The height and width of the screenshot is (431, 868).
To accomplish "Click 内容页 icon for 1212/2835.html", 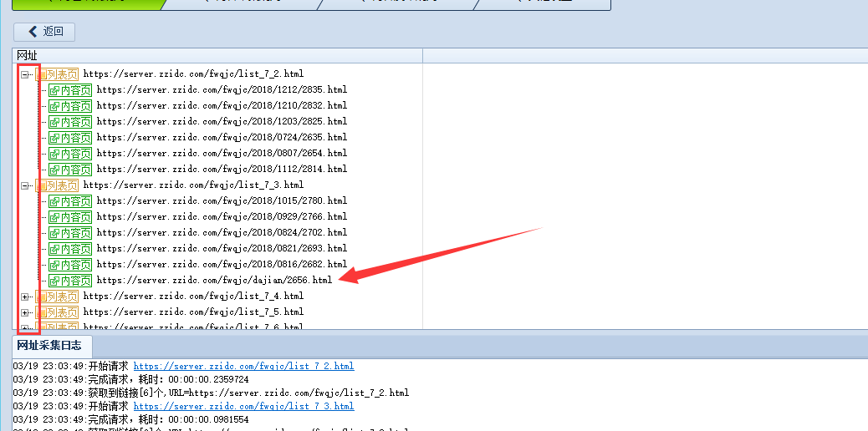I will point(69,90).
